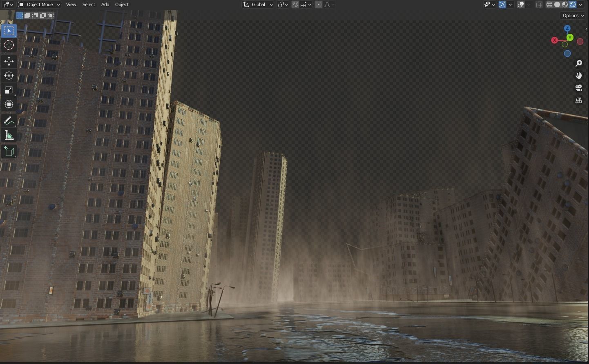Click the green Y axis gizmo ball
This screenshot has height=364, width=589.
570,38
